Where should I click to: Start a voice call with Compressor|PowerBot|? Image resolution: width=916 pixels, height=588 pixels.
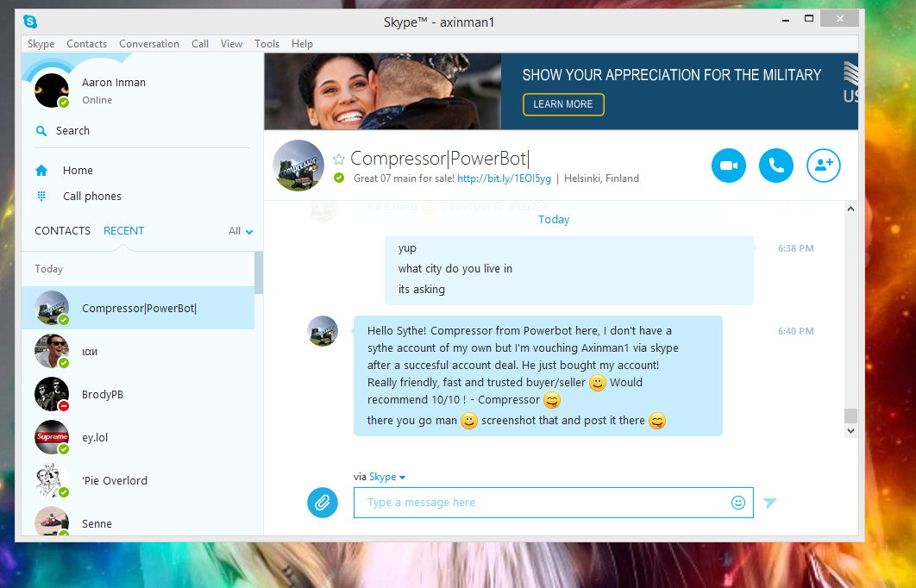click(775, 166)
